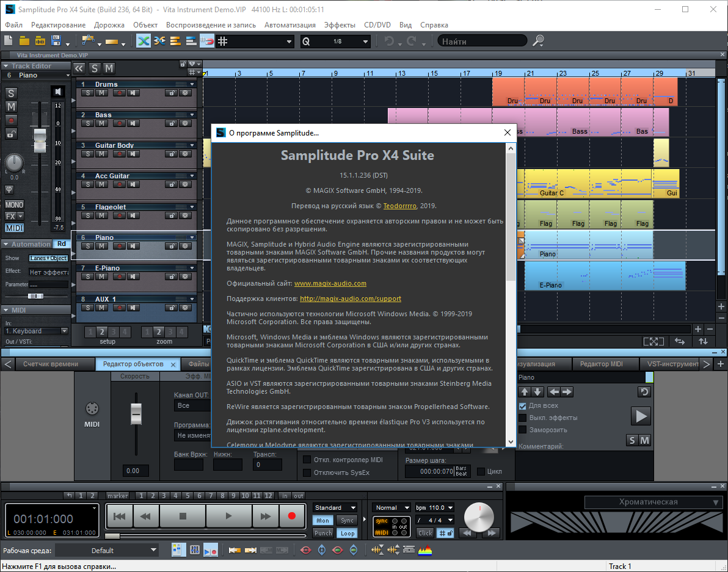The image size is (728, 572).
Task: Open the 'Автоматизация' menu
Action: [289, 25]
